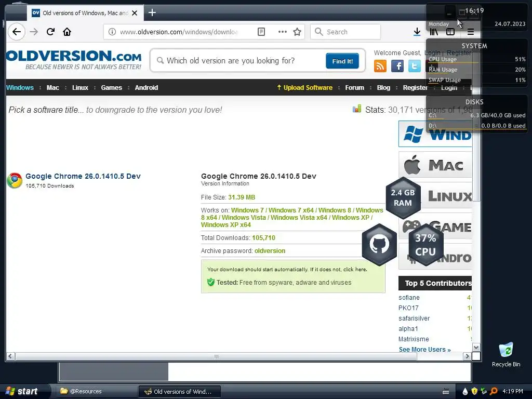Click the Stats bar chart icon
The image size is (532, 399).
point(357,109)
